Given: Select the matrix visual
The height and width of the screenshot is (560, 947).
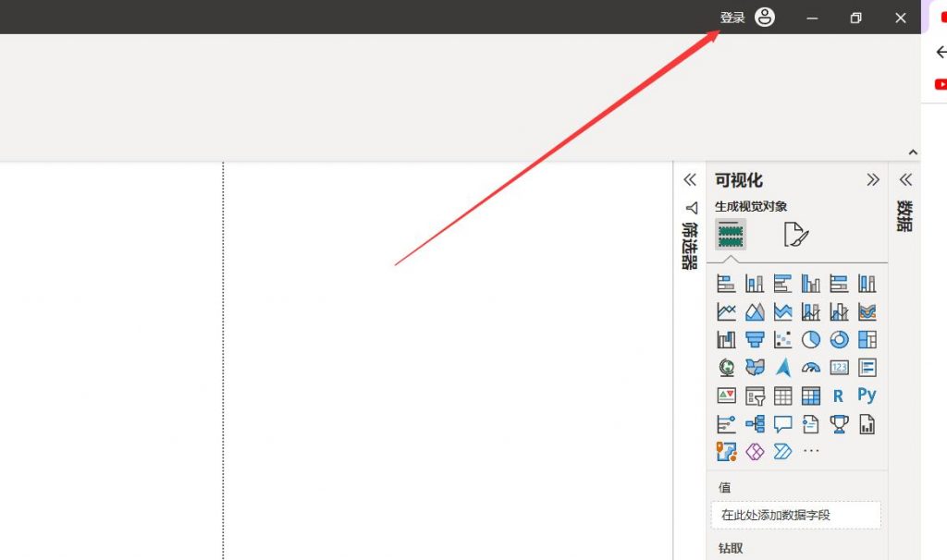Looking at the screenshot, I should (x=810, y=396).
